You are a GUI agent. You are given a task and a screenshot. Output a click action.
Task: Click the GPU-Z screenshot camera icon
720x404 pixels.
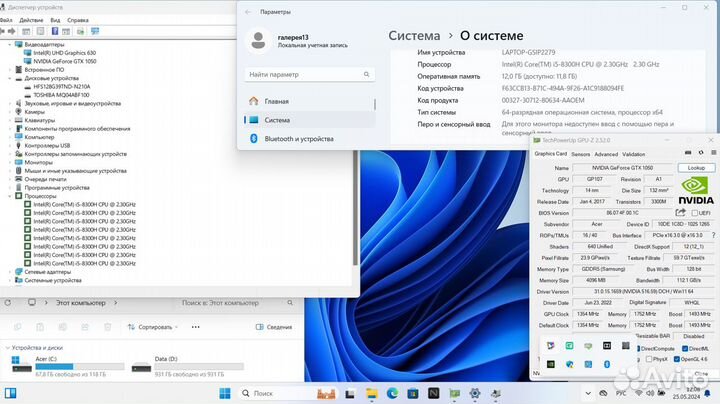pyautogui.click(x=688, y=153)
